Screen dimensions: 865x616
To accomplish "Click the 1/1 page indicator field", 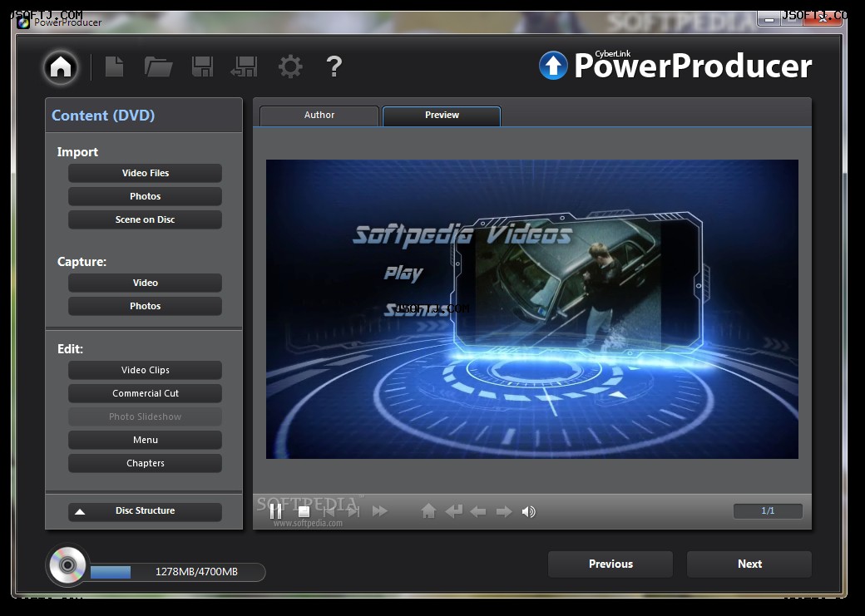I will tap(768, 511).
